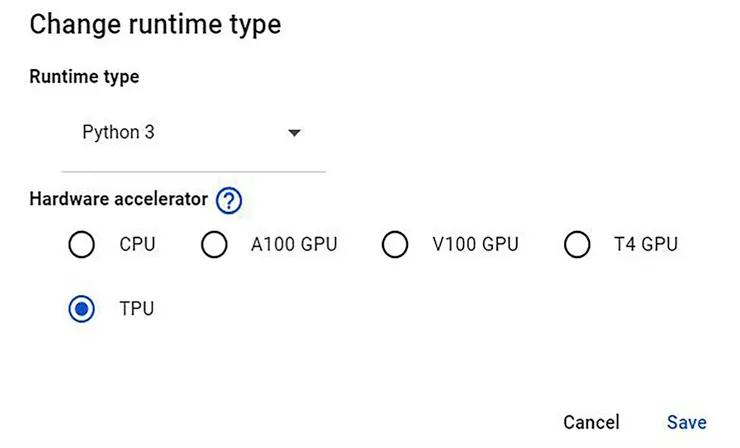Click the Runtime type dropdown arrow
The image size is (740, 448).
coord(294,133)
